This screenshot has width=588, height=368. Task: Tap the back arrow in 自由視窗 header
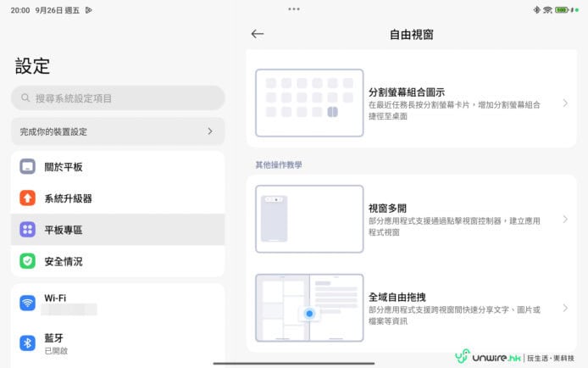click(258, 34)
